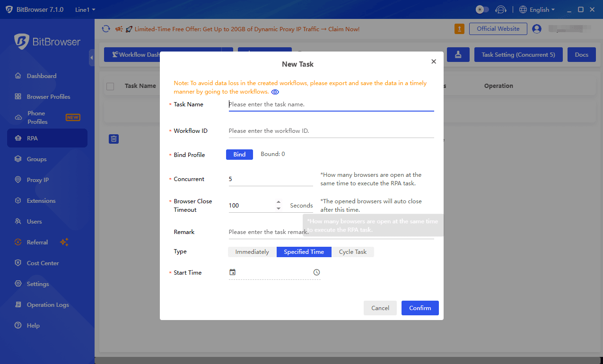Open customer support via the headset icon

[x=501, y=9]
